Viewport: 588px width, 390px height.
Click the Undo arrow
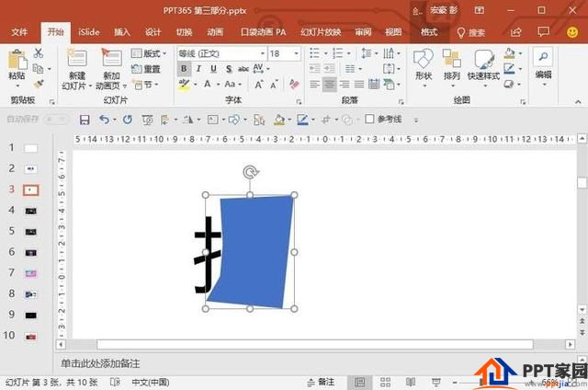coord(104,120)
